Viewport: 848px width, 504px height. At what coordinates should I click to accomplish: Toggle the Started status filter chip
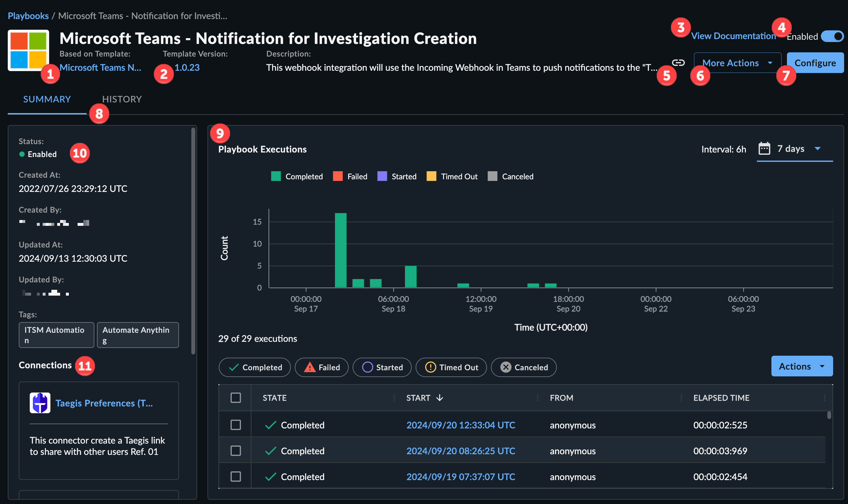(x=382, y=367)
